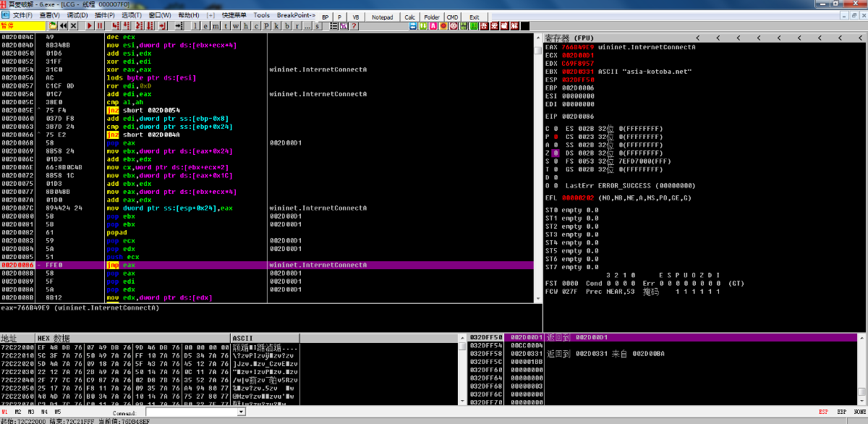Image resolution: width=868 pixels, height=424 pixels.
Task: Click the Folder button
Action: tap(432, 16)
